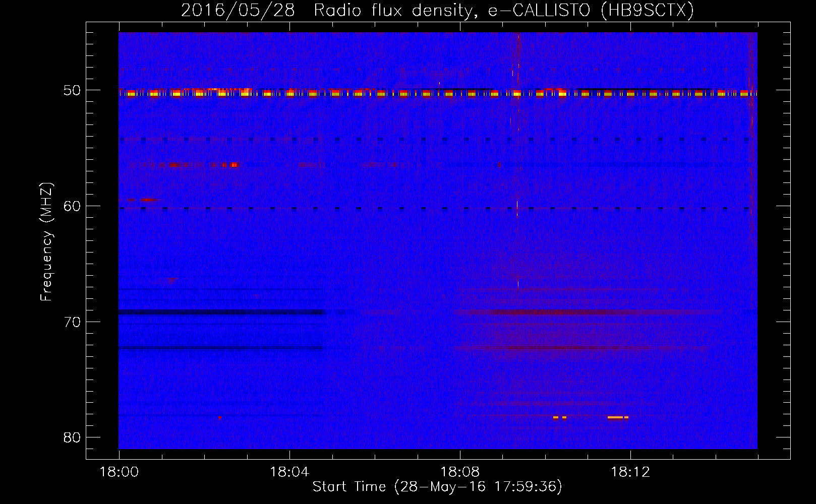
Task: Click the "Frequency (MHZ)" axis label
Action: (46, 242)
